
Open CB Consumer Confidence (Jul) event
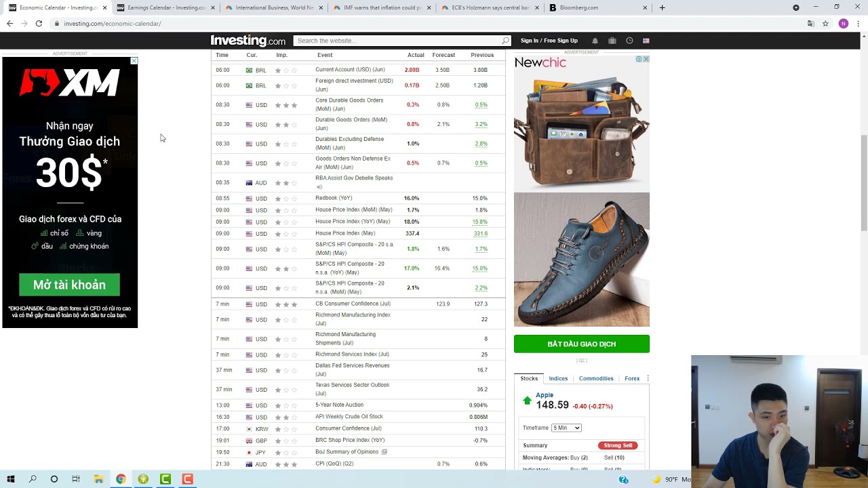tap(353, 304)
